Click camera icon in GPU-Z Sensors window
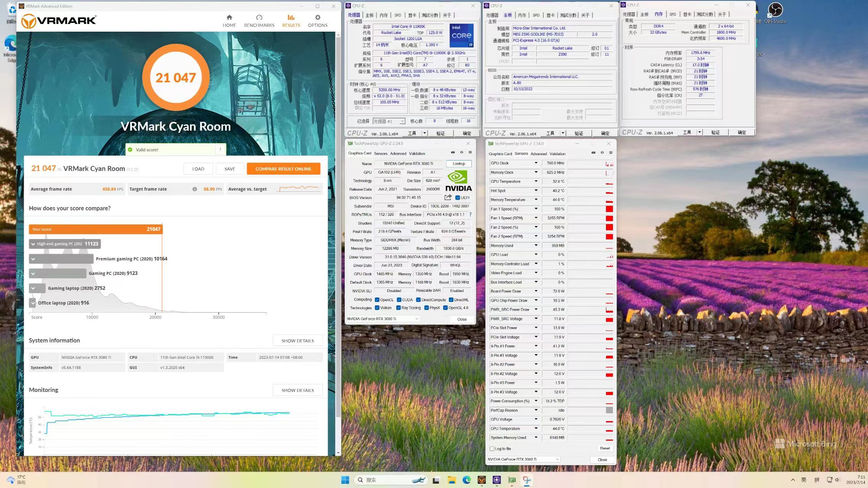 click(x=593, y=153)
